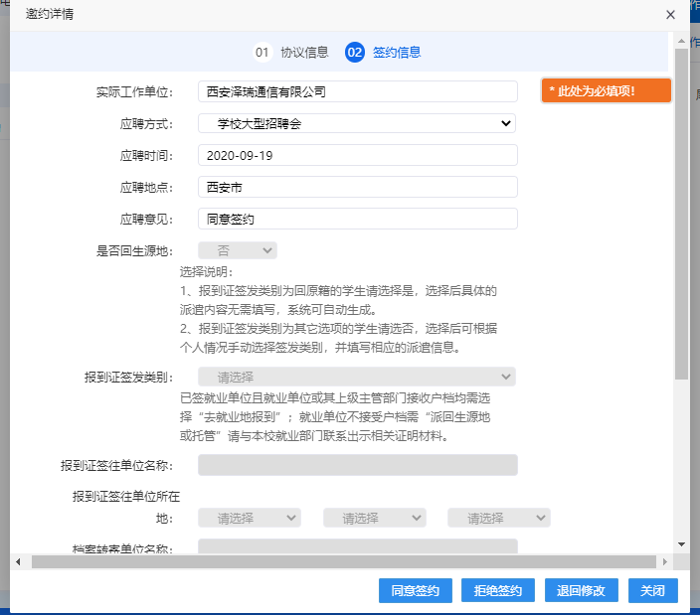Expand the 是否回生源地 dropdown
Image resolution: width=700 pixels, height=615 pixels.
238,250
